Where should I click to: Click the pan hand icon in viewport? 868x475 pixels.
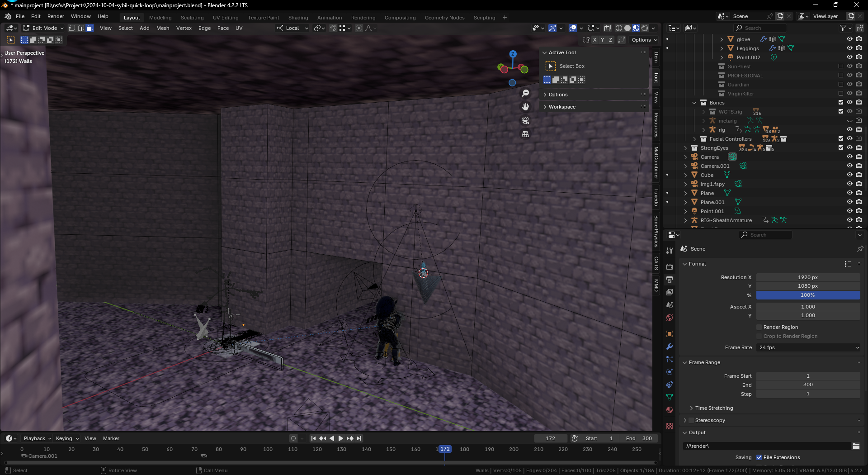[525, 107]
